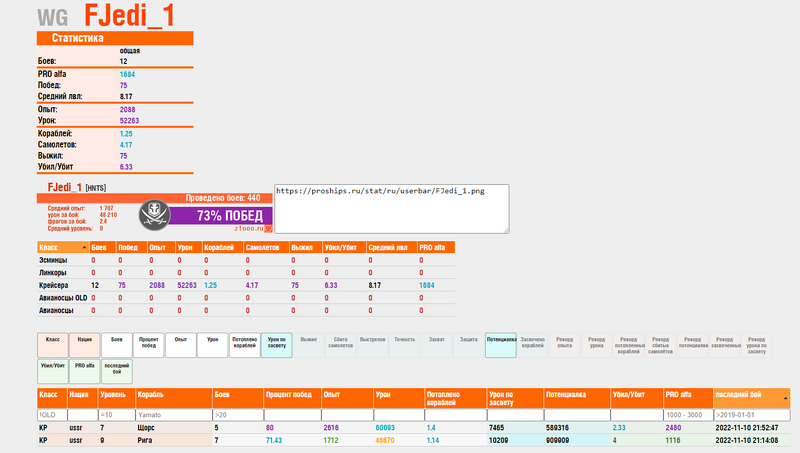The image size is (800, 453).
Task: Click the skull emblem on the userbar banner
Action: click(153, 215)
